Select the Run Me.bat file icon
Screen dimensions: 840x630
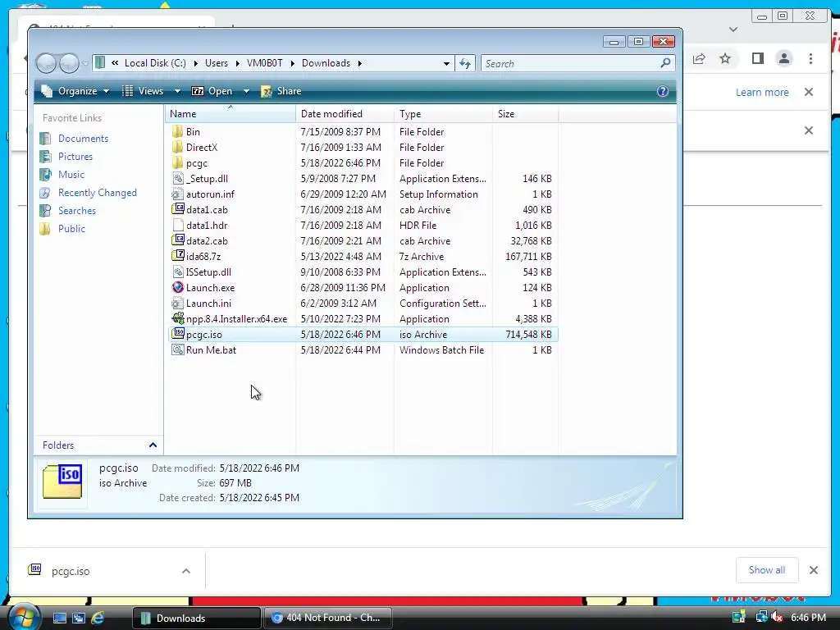[177, 349]
